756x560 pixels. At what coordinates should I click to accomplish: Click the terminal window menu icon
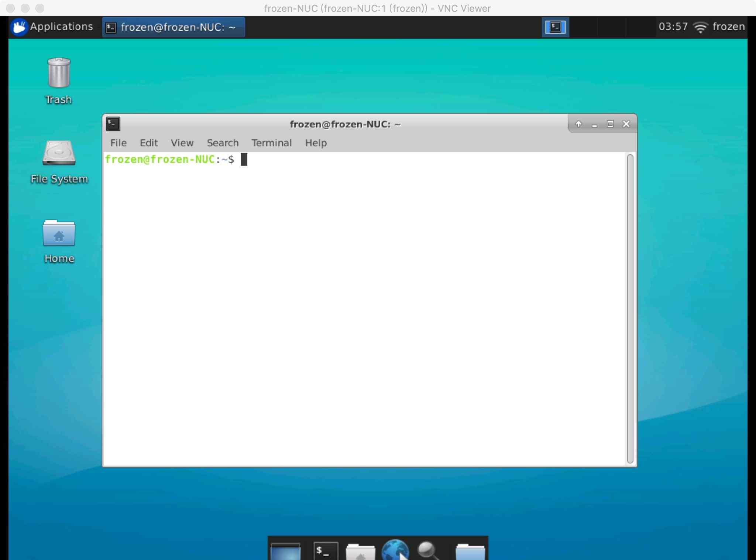(x=113, y=124)
